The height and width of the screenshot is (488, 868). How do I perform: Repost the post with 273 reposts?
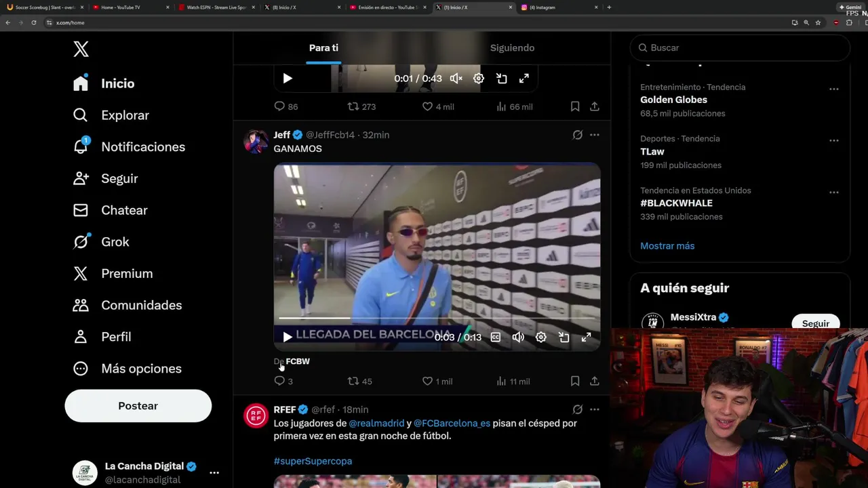(361, 106)
